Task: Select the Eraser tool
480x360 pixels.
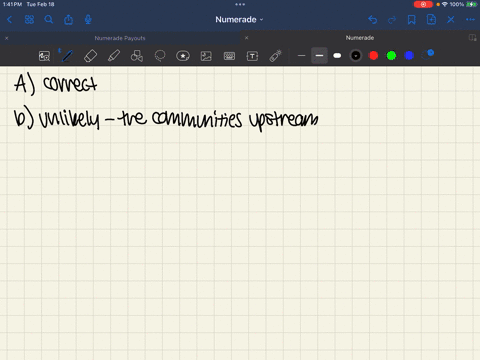Action: [x=91, y=56]
